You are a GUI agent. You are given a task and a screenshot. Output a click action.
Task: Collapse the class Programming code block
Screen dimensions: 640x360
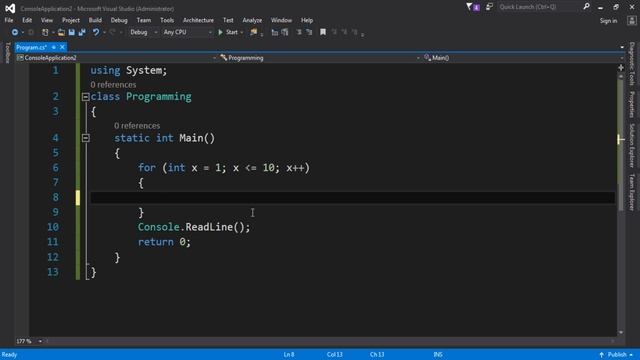click(x=85, y=97)
